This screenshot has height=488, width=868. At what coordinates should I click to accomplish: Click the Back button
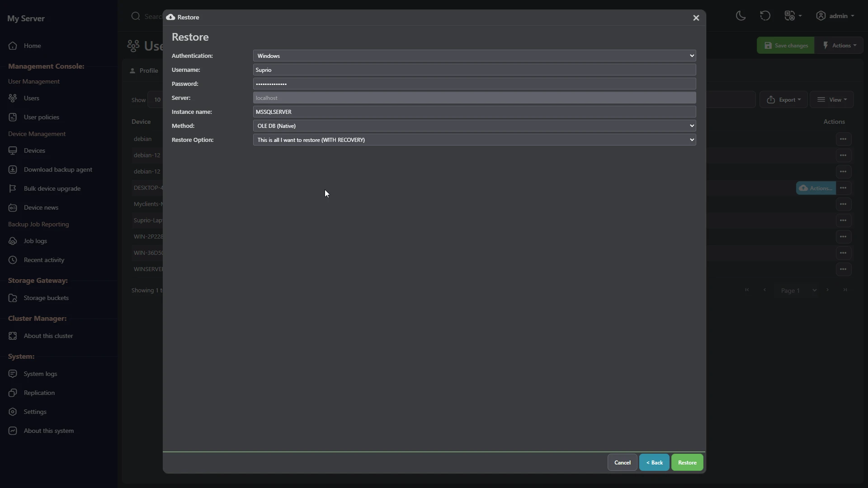[654, 462]
